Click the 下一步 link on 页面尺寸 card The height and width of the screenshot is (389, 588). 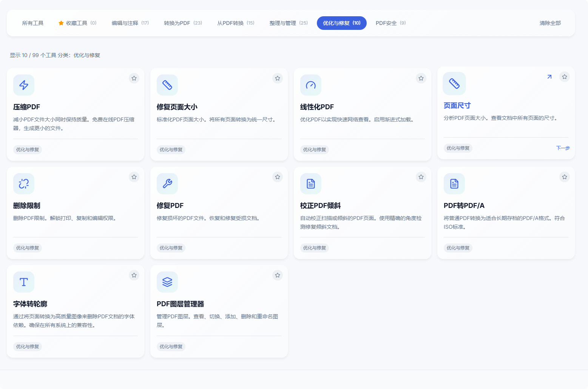tap(563, 148)
